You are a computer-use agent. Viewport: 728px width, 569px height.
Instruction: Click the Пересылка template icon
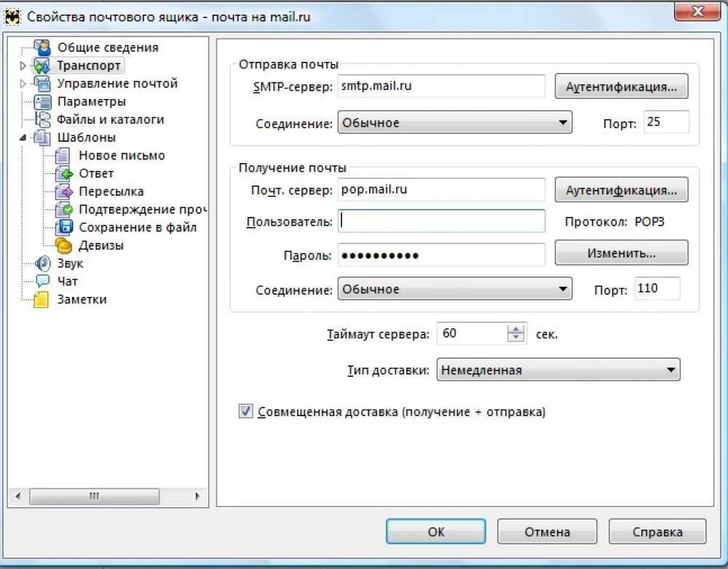63,191
